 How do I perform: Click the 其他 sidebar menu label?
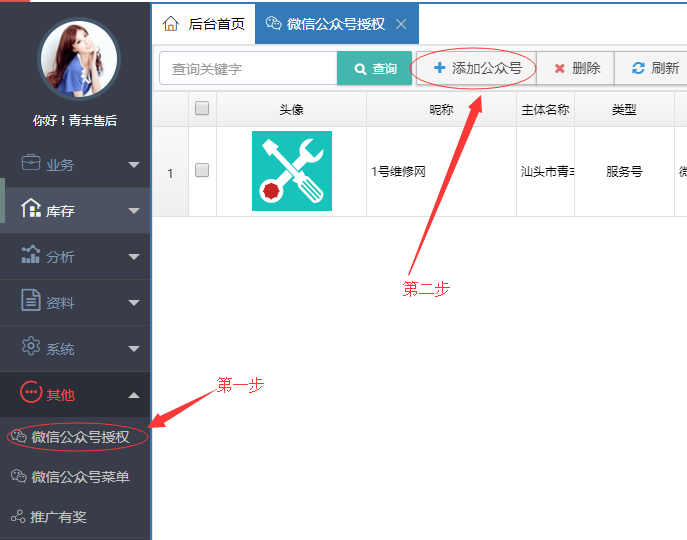(x=61, y=395)
